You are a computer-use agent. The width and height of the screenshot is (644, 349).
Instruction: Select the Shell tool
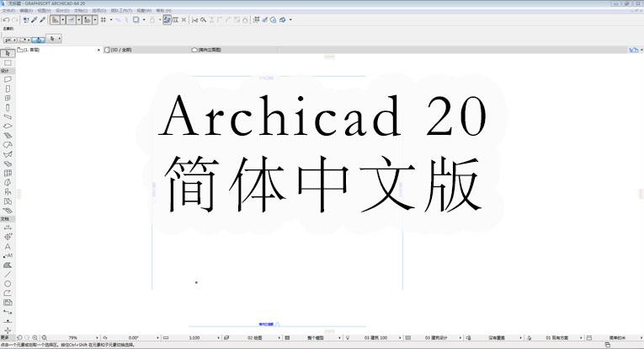(8, 154)
